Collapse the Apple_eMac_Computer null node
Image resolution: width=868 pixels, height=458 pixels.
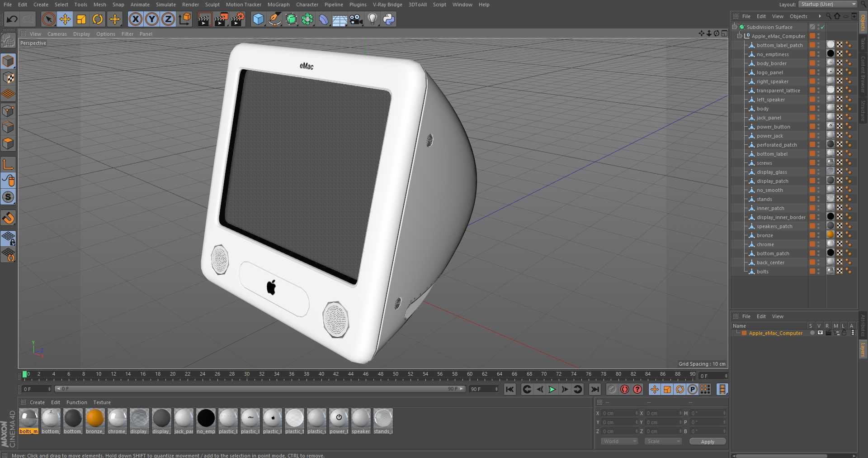(x=740, y=36)
